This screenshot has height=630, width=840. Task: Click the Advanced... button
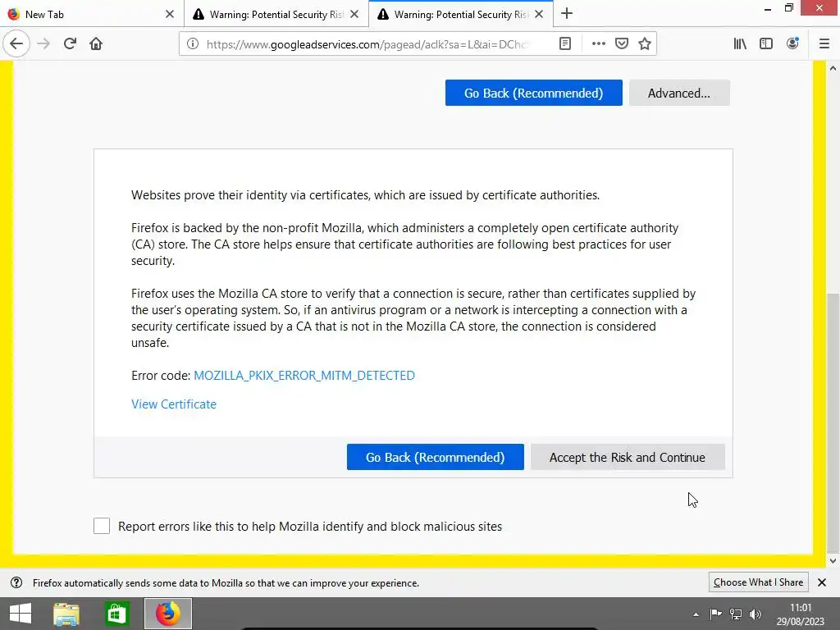click(679, 93)
